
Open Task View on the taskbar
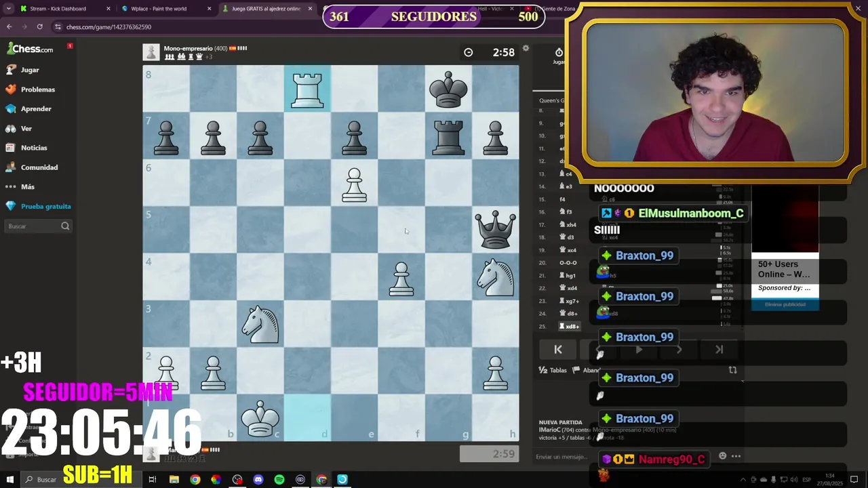(x=153, y=479)
